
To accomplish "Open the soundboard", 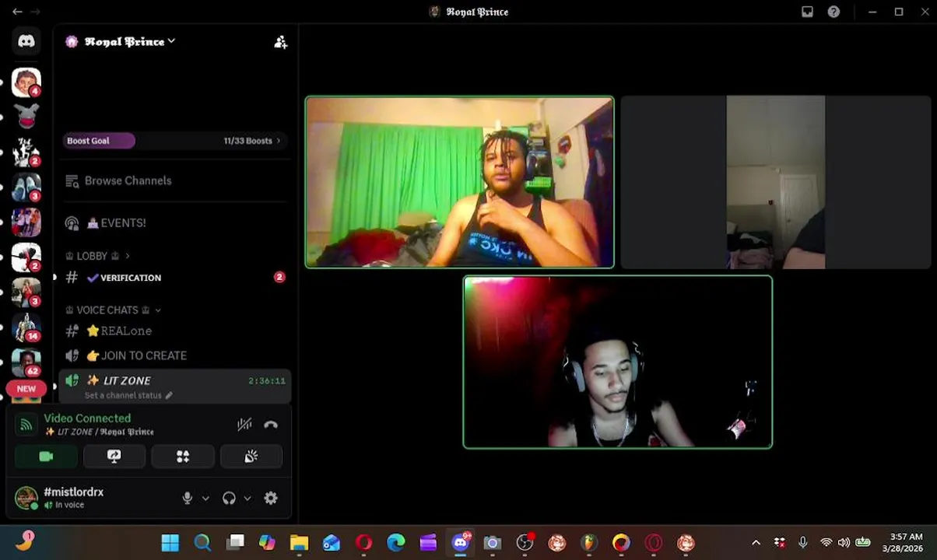I will coord(251,457).
